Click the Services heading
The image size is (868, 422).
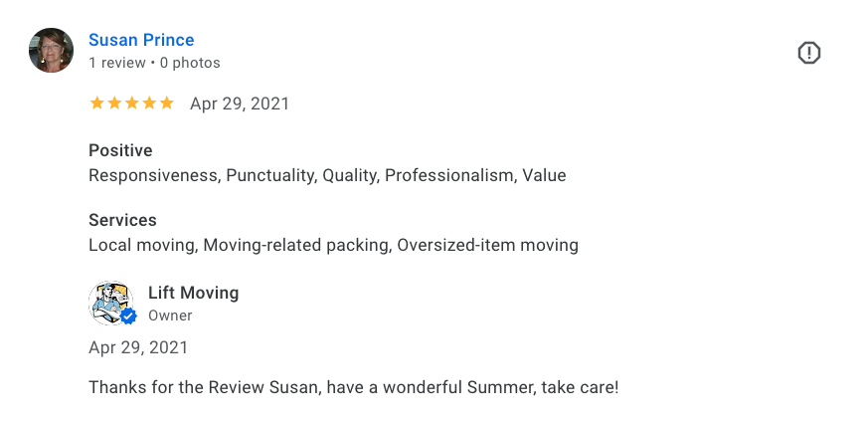(122, 220)
